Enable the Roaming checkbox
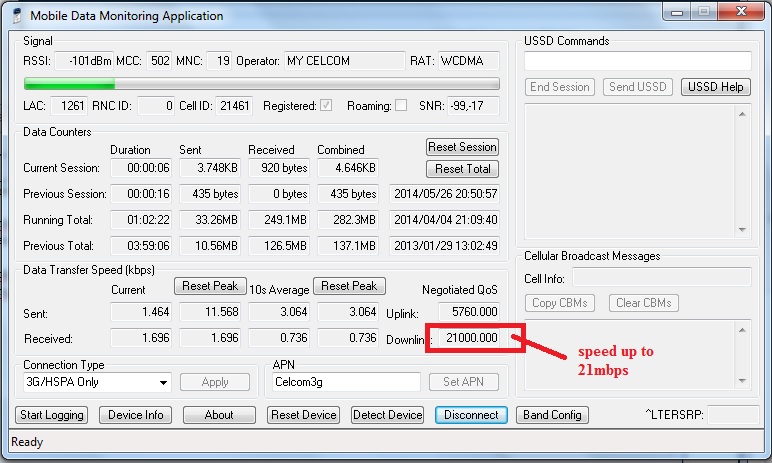 click(401, 105)
